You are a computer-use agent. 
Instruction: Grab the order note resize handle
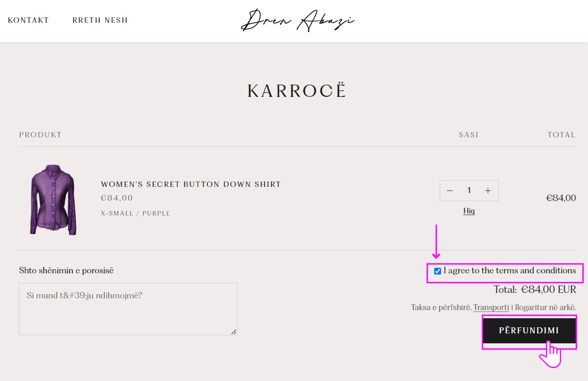[234, 332]
